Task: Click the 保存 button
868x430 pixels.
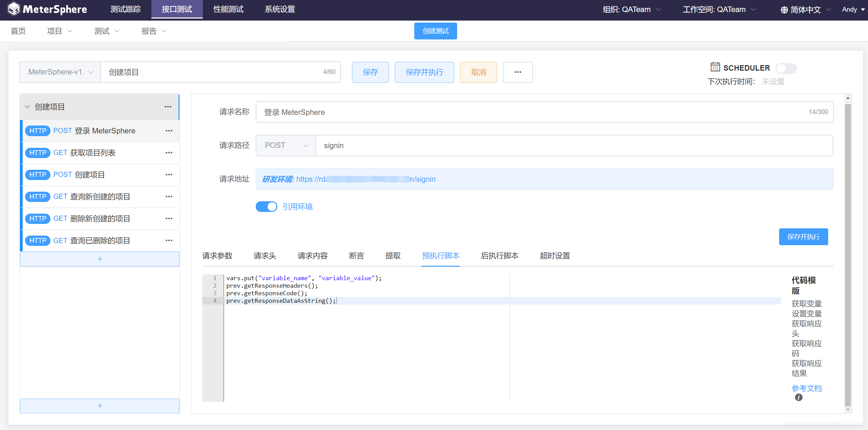Action: [x=370, y=72]
